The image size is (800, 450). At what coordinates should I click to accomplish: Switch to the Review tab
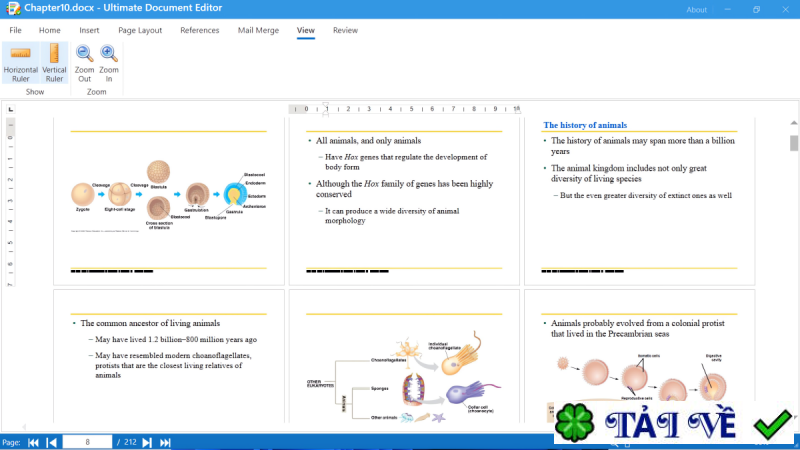point(345,30)
